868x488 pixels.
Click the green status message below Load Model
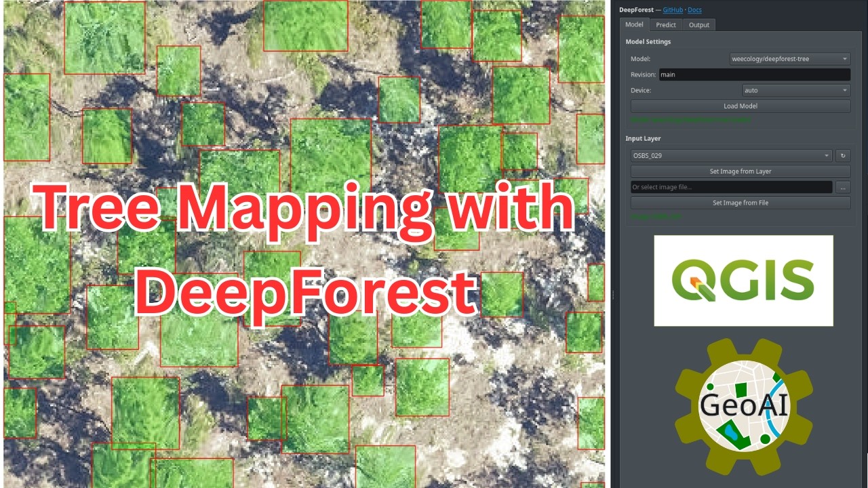(690, 120)
